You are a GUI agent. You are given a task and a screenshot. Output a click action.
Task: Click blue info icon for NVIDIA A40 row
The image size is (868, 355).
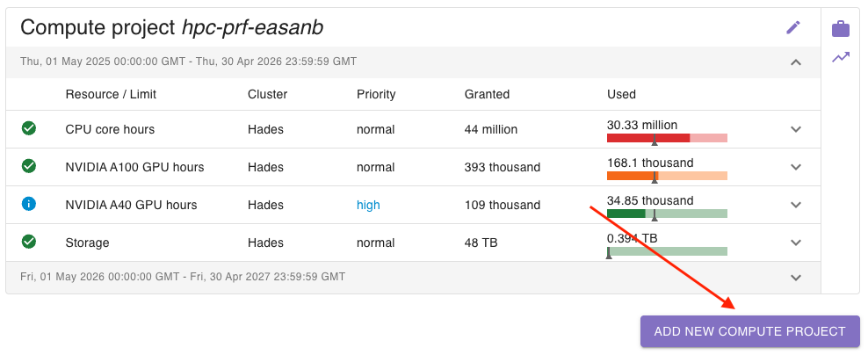point(29,204)
